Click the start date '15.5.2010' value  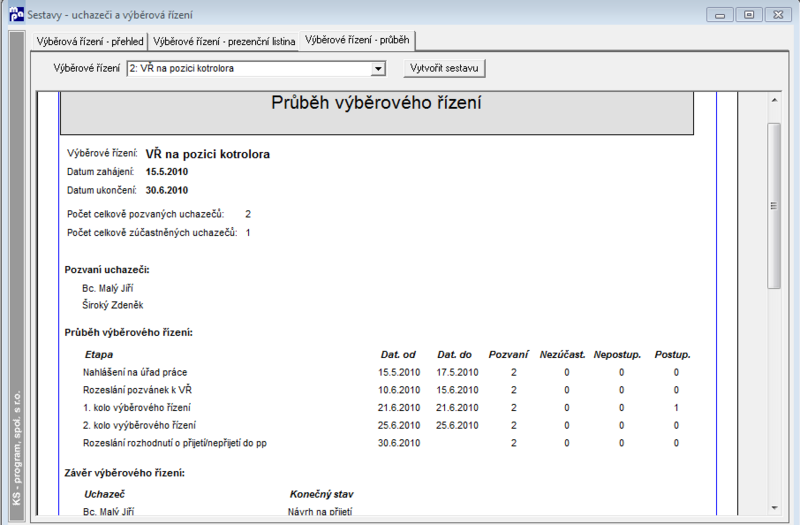point(167,172)
